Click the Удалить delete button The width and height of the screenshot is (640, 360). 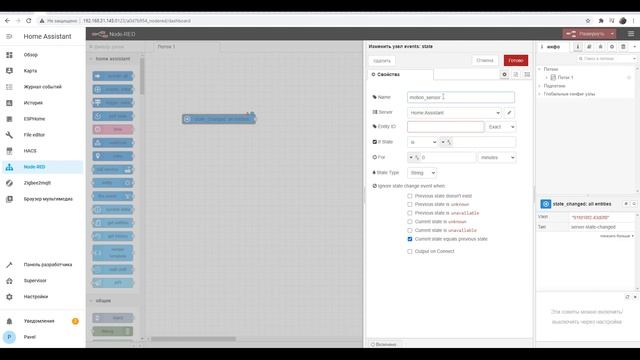click(382, 60)
